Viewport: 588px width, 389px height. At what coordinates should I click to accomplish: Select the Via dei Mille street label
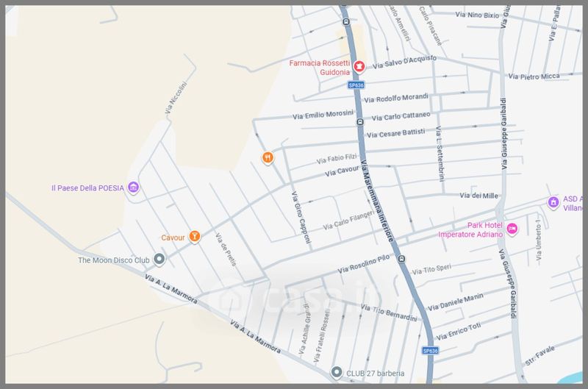pyautogui.click(x=478, y=196)
